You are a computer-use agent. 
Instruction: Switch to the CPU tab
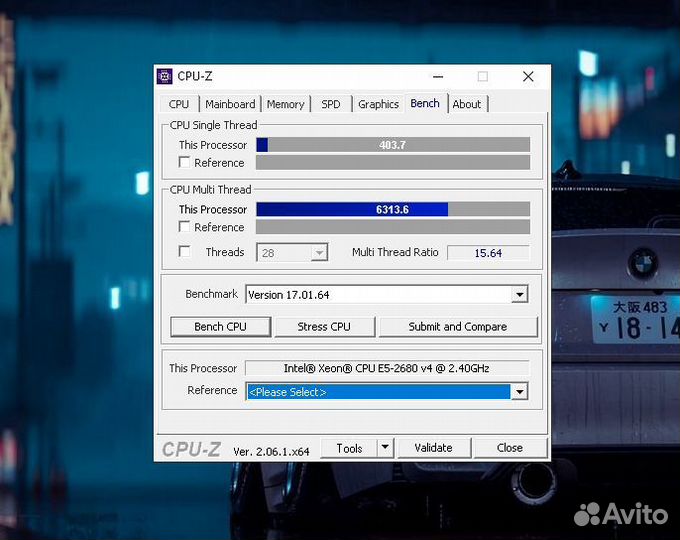(179, 104)
